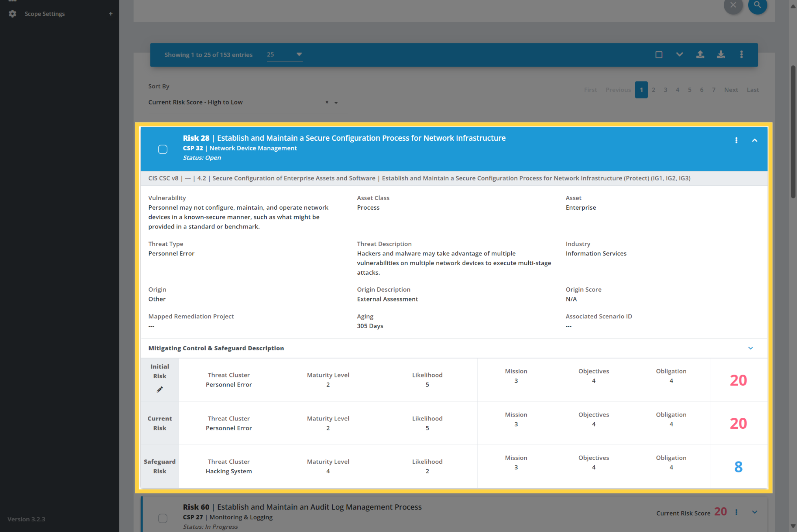
Task: Jump to the Last page link
Action: coord(752,90)
